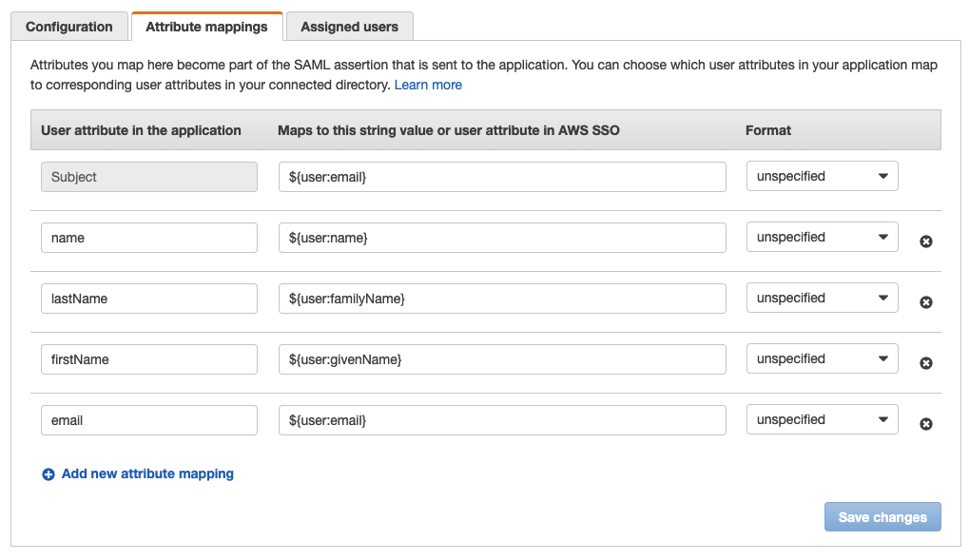Open Format dropdown for lastName row
Image resolution: width=969 pixels, height=560 pixels.
click(x=822, y=299)
